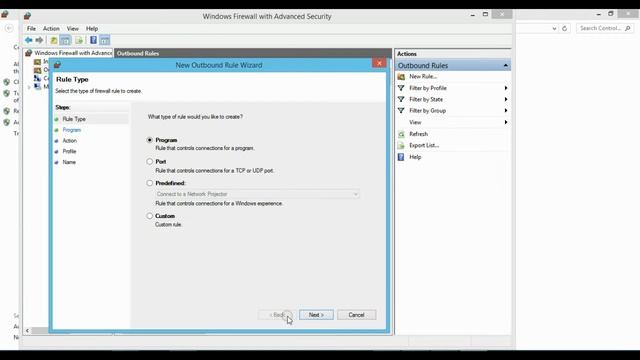Toggle the Show/Hide action pane icon

[x=105, y=40]
